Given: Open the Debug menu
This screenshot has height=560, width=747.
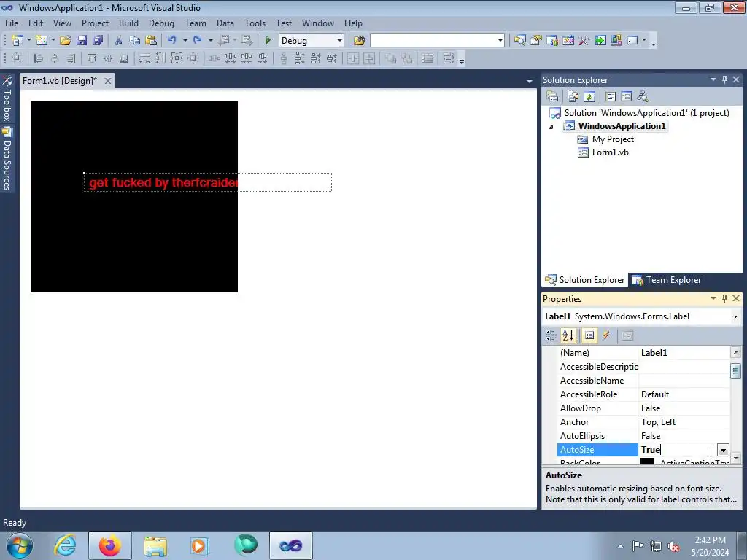Looking at the screenshot, I should click(161, 23).
